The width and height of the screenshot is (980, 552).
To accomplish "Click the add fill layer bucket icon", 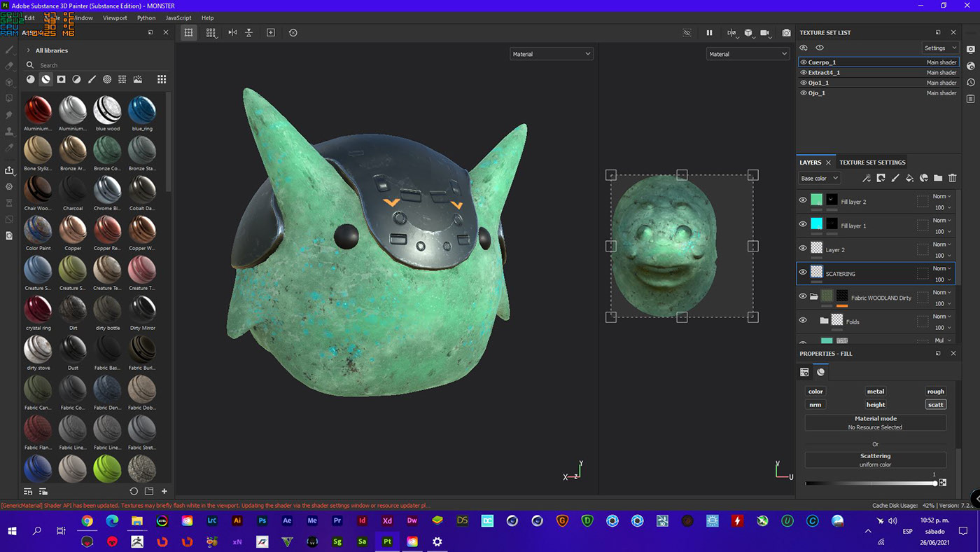I will coord(909,179).
